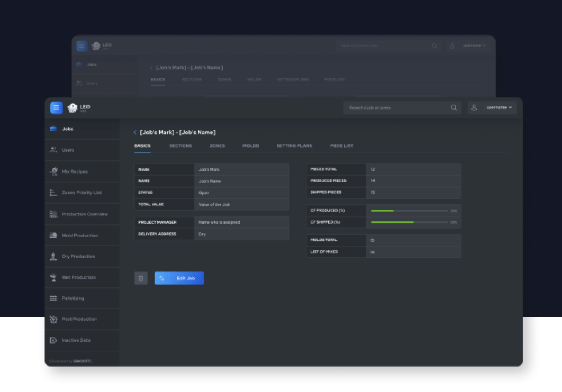Screen dimensions: 562x392
Task: Click the search field in front window
Action: 402,108
